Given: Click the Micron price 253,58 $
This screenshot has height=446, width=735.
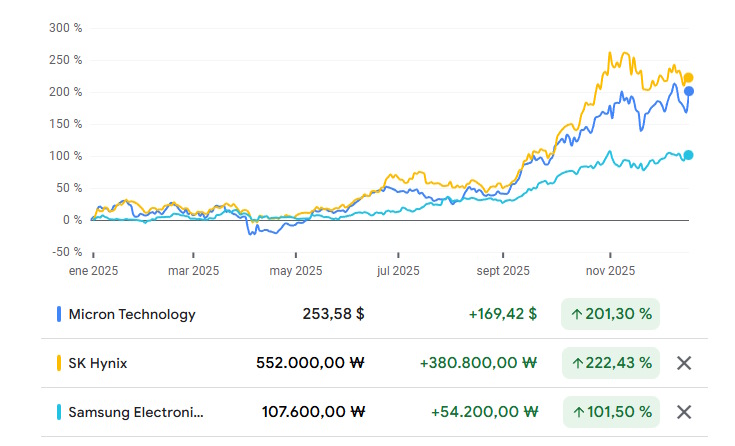Looking at the screenshot, I should click(333, 315).
